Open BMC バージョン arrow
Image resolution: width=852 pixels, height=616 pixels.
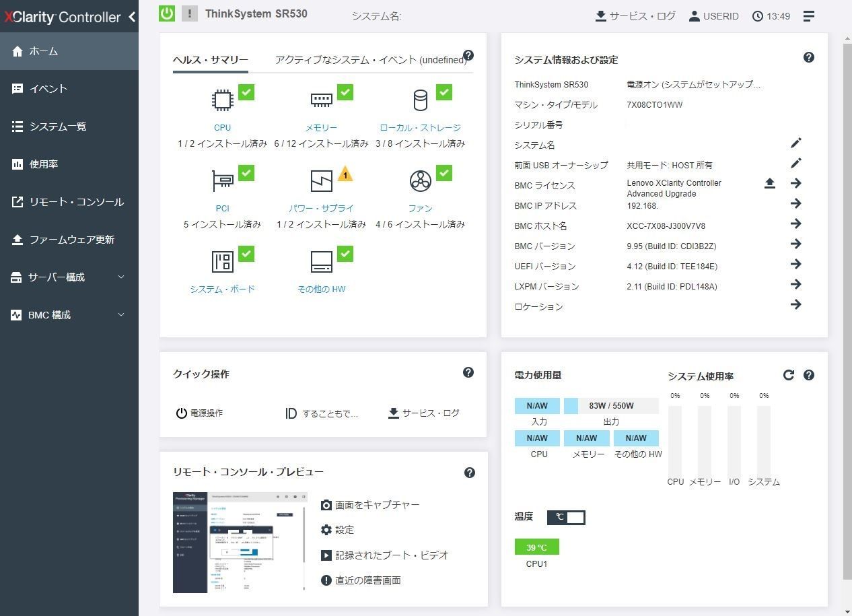pos(795,244)
